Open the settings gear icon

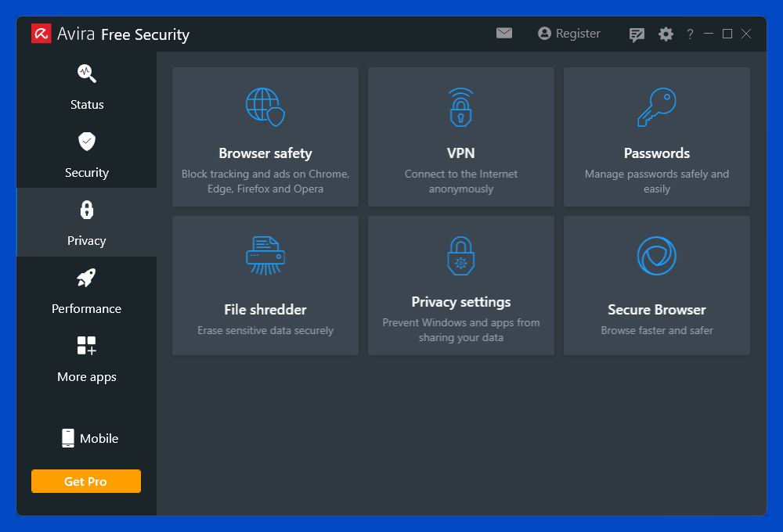tap(666, 34)
